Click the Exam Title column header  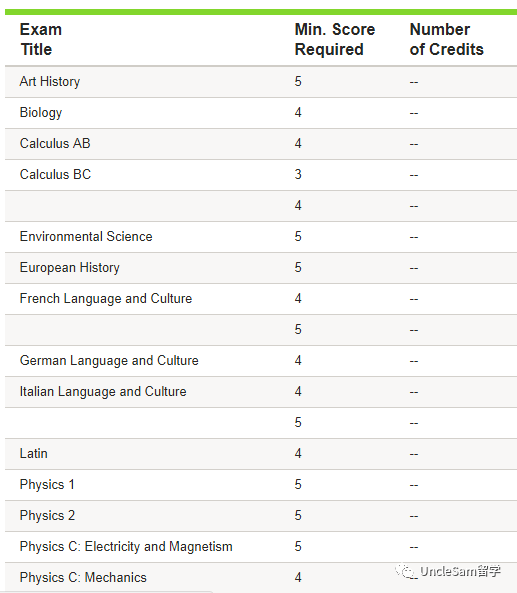click(x=41, y=39)
